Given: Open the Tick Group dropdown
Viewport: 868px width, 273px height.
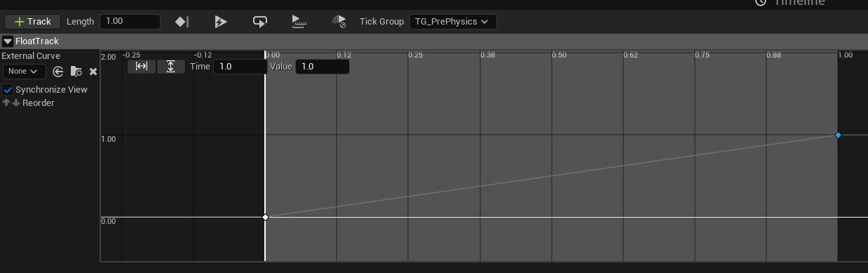Looking at the screenshot, I should point(453,22).
